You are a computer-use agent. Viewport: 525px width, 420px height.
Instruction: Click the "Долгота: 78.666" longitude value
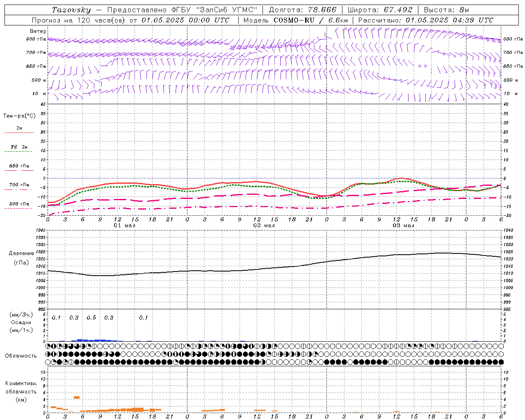point(302,10)
